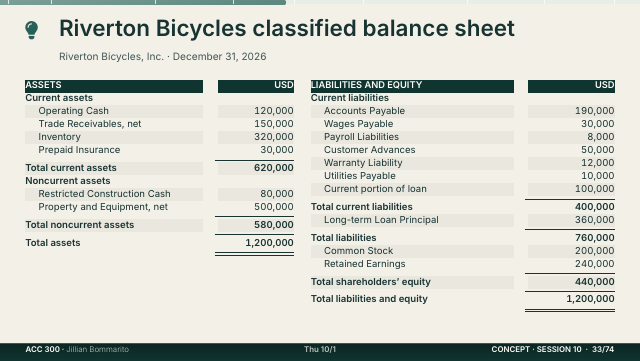Click the 'Accounts Payable' label
Image resolution: width=640 pixels, height=361 pixels.
point(364,111)
